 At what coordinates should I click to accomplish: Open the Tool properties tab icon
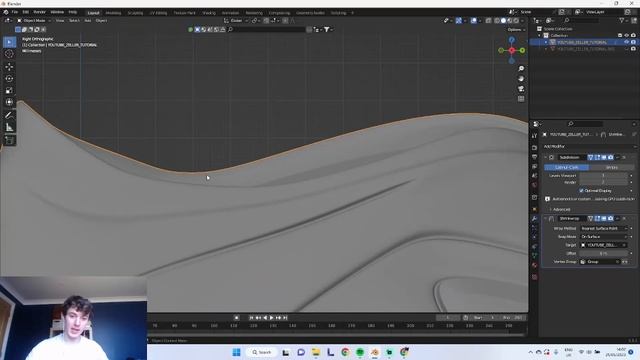[535, 136]
